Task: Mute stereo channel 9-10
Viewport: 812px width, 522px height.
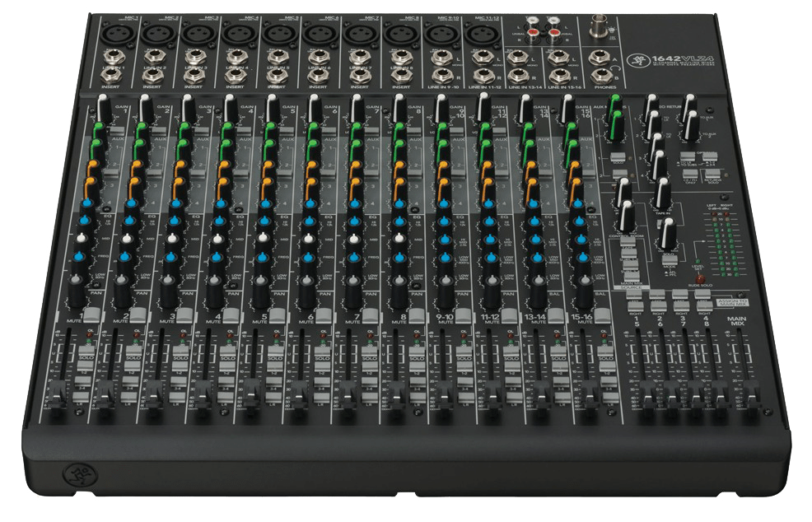Action: [x=463, y=315]
